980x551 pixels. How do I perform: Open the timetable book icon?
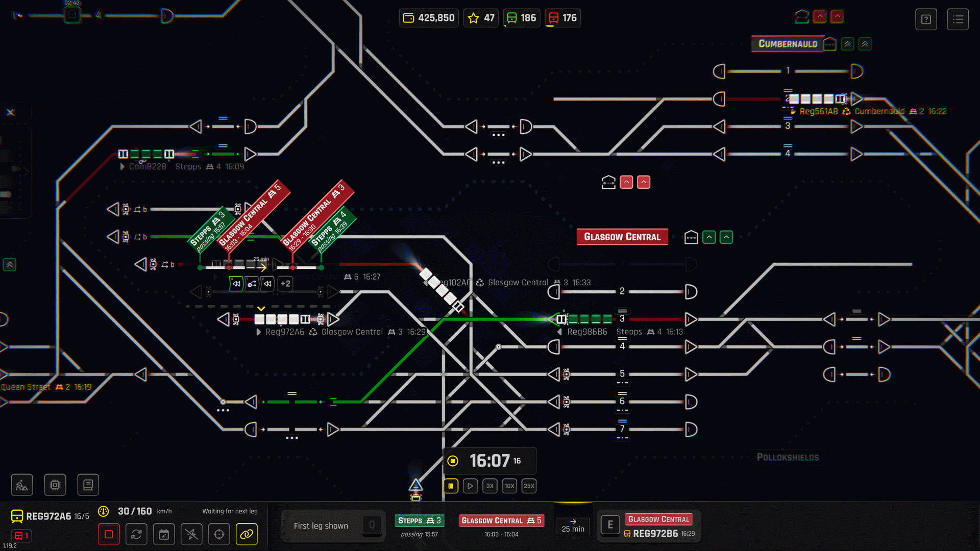click(88, 485)
